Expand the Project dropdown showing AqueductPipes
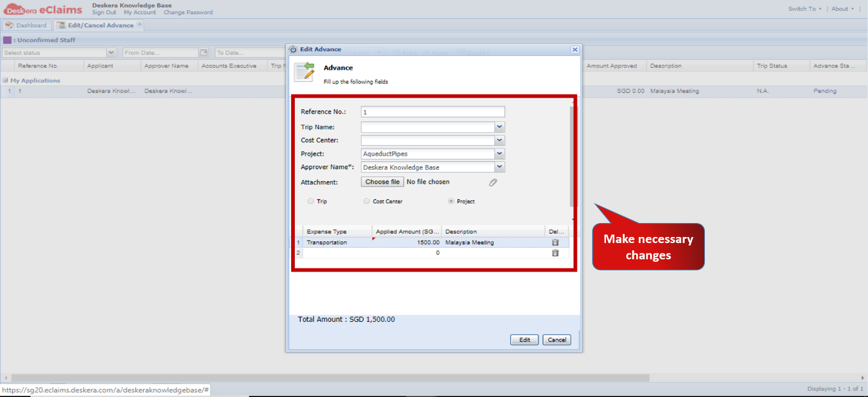 click(500, 154)
